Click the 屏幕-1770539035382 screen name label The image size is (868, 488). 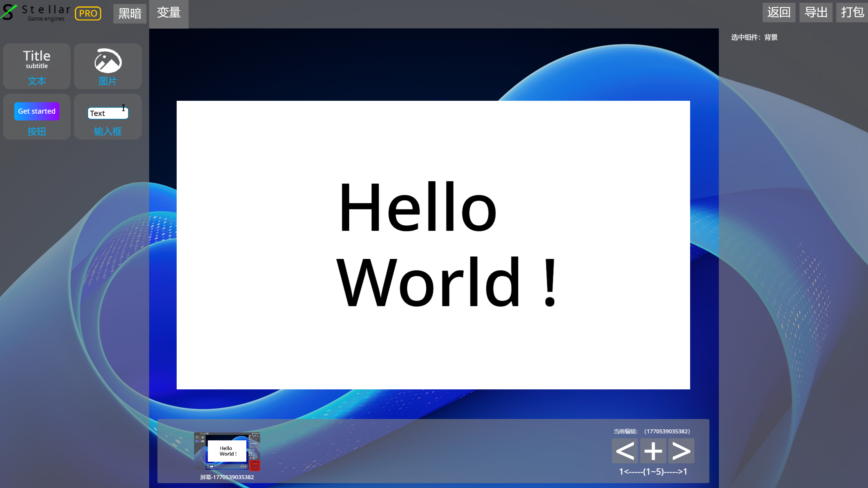227,477
